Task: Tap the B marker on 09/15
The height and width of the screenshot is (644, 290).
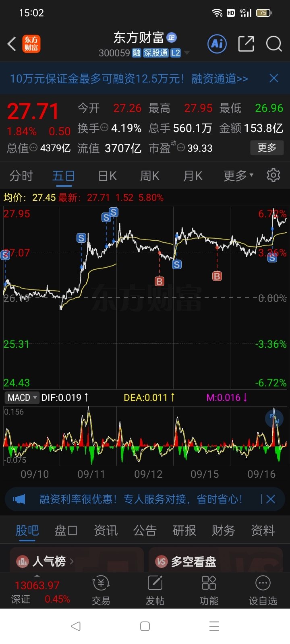Action: pos(217,276)
